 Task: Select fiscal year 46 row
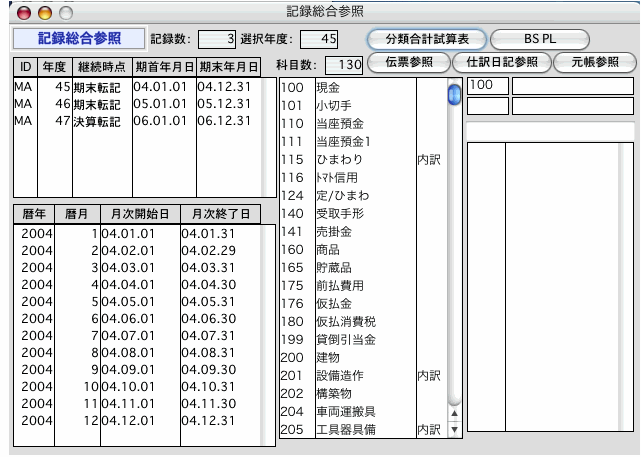135,104
